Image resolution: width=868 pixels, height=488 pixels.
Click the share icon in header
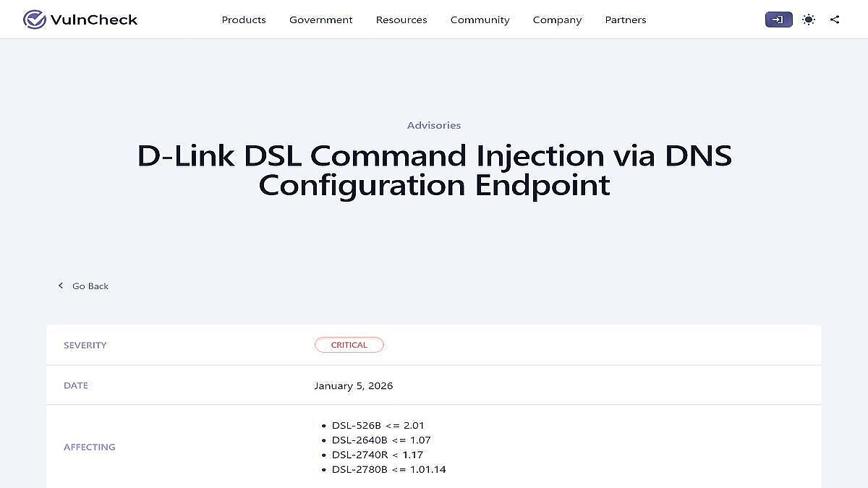click(835, 20)
